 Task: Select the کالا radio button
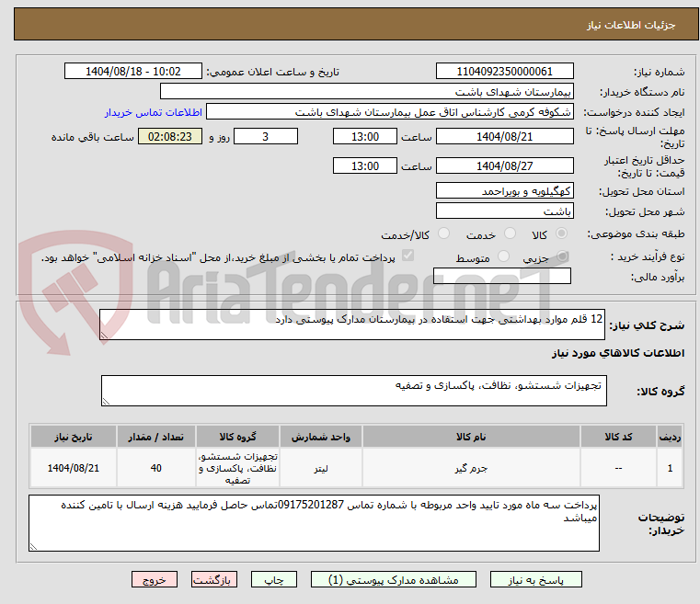(561, 234)
